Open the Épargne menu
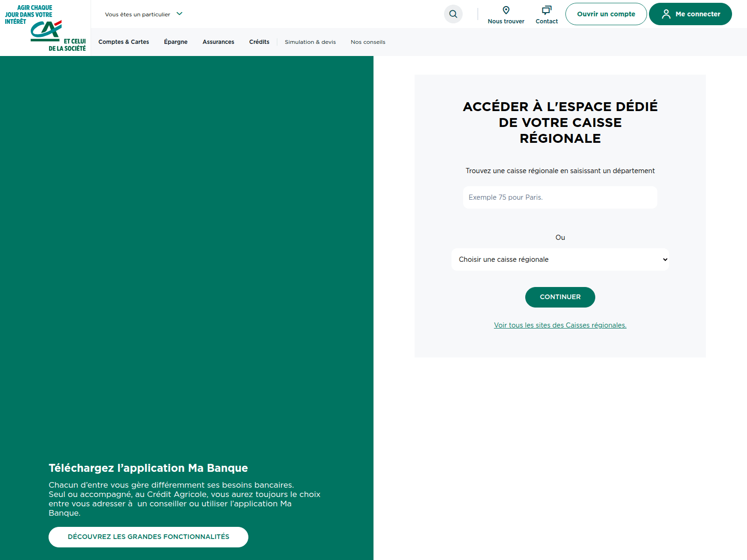 pyautogui.click(x=176, y=42)
